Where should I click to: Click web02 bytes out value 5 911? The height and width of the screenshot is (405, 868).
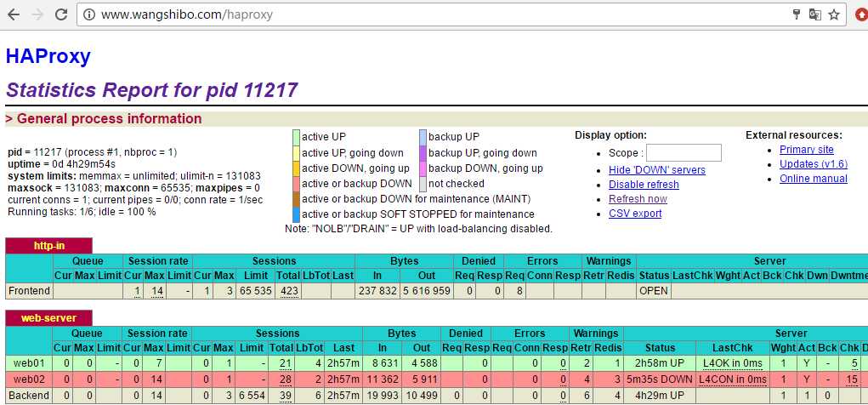(x=424, y=379)
